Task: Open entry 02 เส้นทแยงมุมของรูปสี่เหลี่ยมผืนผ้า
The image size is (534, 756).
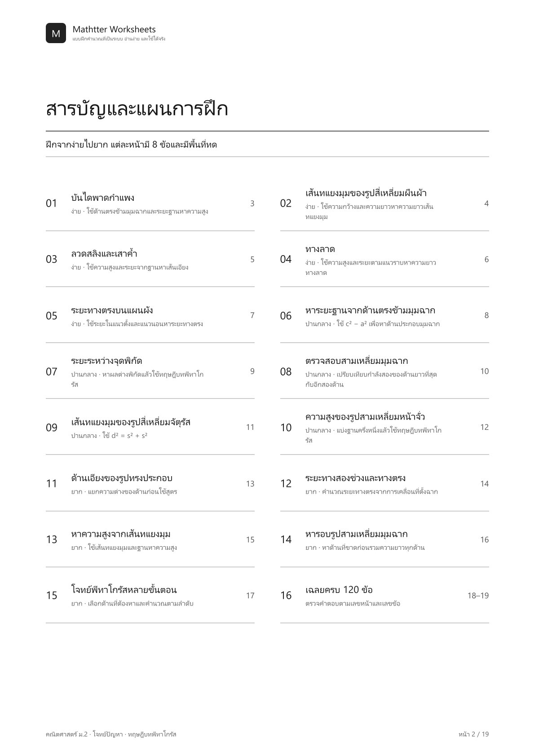Action: pos(384,203)
